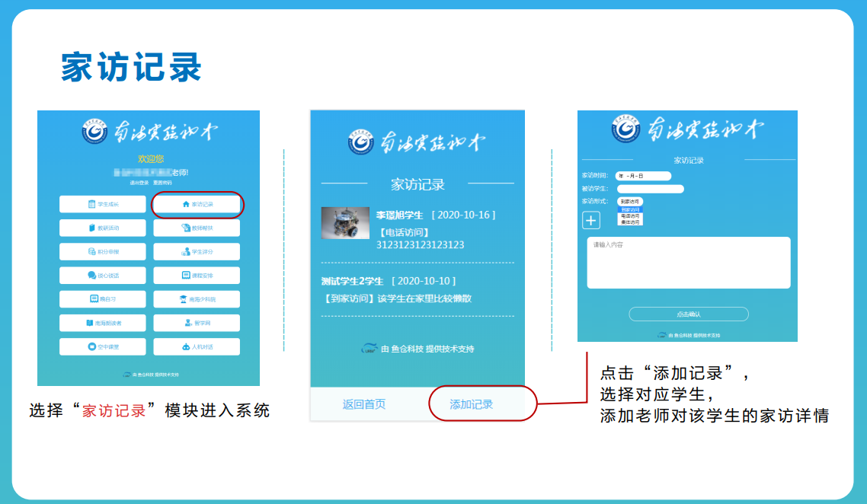Open the 学生评分 module
The width and height of the screenshot is (867, 504).
(197, 251)
